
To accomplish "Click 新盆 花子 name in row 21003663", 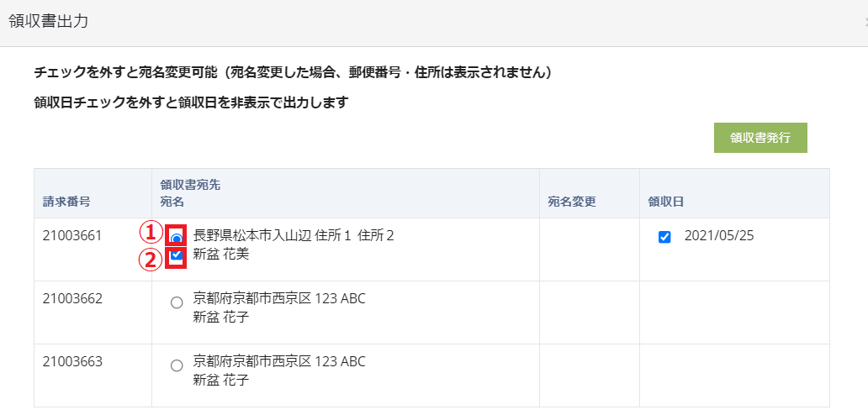I will coord(221,380).
